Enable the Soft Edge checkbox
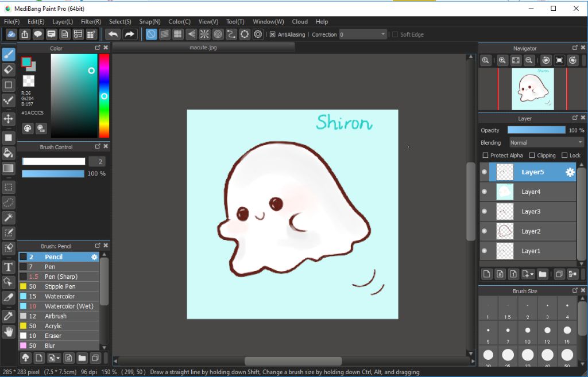 point(395,34)
